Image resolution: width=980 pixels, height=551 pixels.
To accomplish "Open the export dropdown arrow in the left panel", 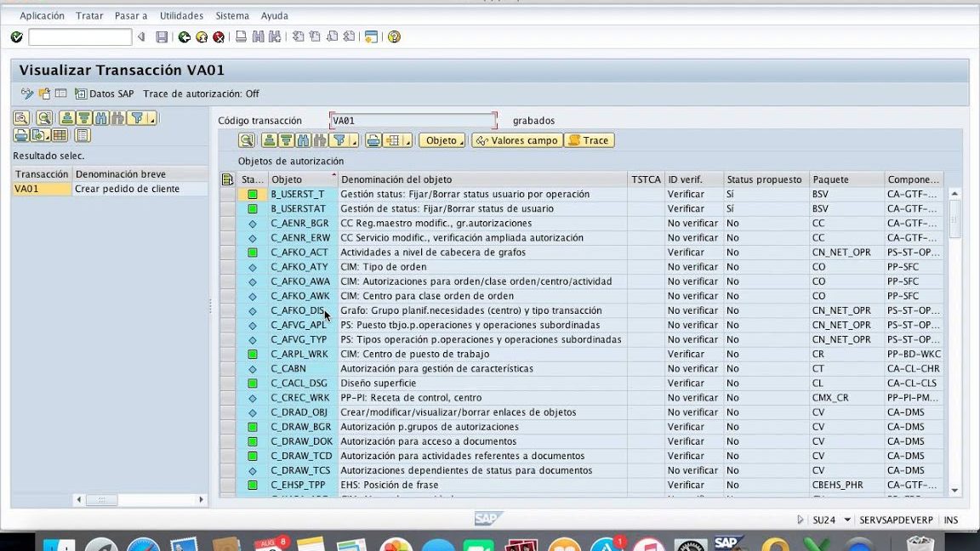I will (x=47, y=137).
